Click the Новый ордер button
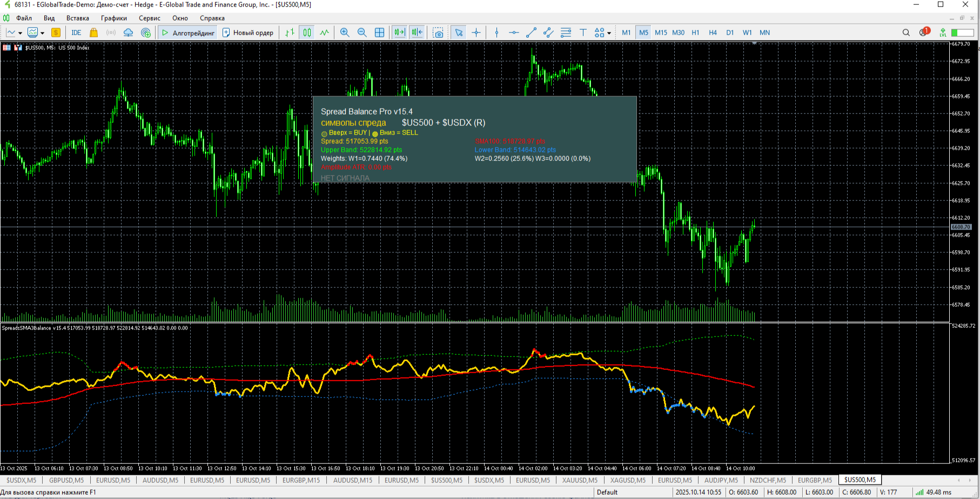The image size is (980, 499). click(x=248, y=32)
